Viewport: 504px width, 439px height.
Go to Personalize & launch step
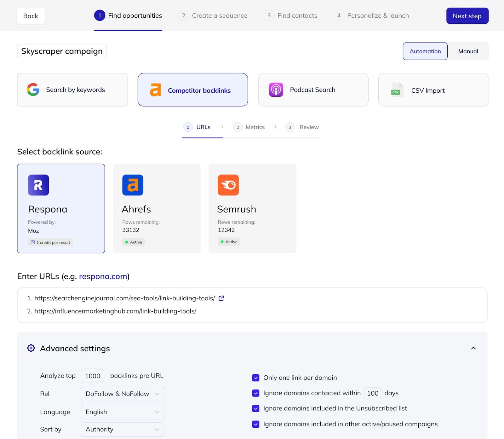(371, 16)
